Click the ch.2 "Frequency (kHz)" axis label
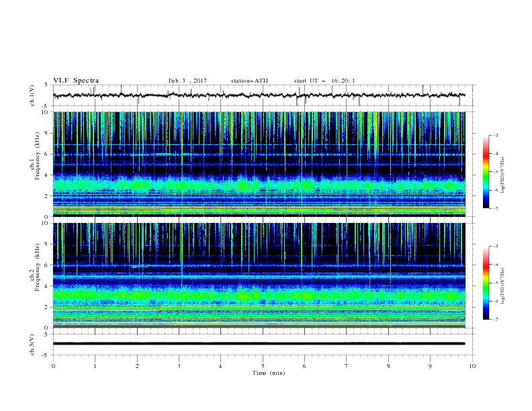Screen dimensions: 532x411 (38, 267)
